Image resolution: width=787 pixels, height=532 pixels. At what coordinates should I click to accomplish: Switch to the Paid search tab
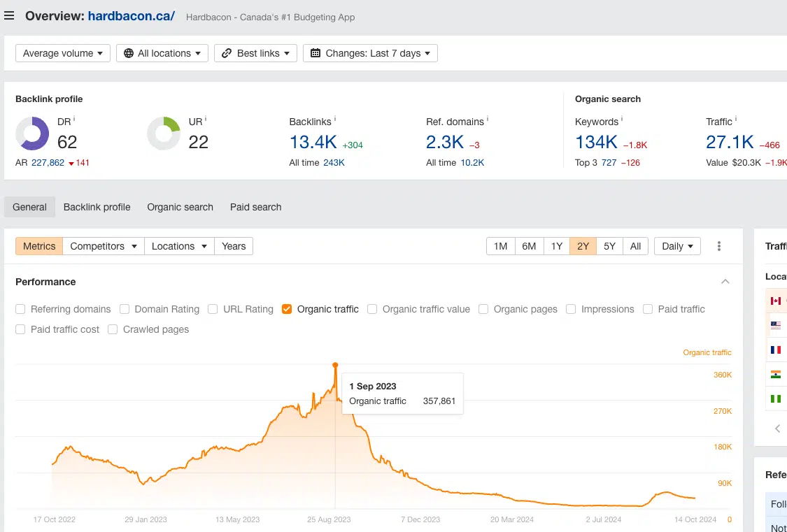coord(255,207)
